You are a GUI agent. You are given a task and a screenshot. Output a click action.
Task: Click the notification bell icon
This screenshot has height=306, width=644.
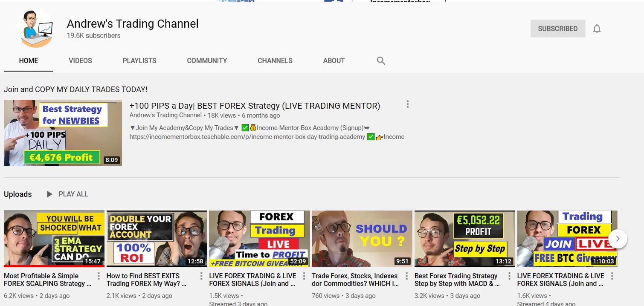click(597, 29)
